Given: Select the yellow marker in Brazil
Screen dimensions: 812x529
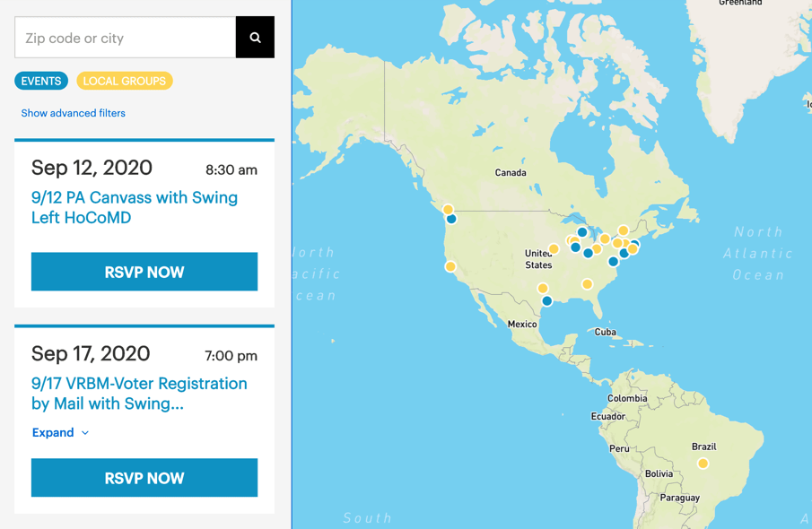Looking at the screenshot, I should coord(703,464).
